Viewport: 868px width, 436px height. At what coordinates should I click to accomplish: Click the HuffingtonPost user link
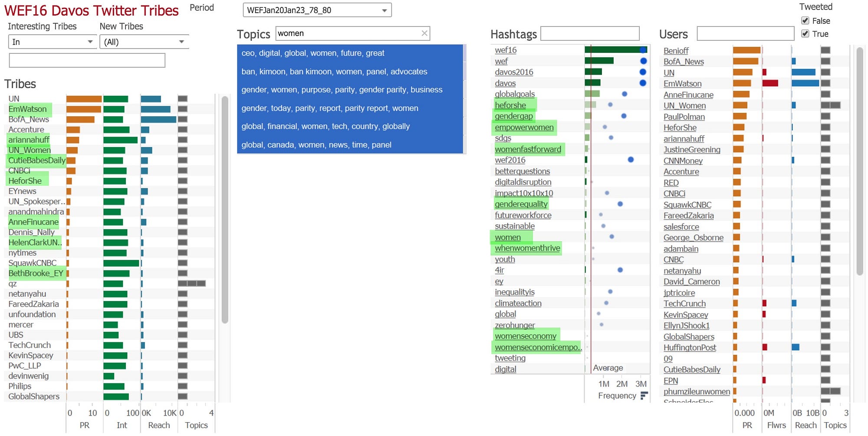pos(690,347)
